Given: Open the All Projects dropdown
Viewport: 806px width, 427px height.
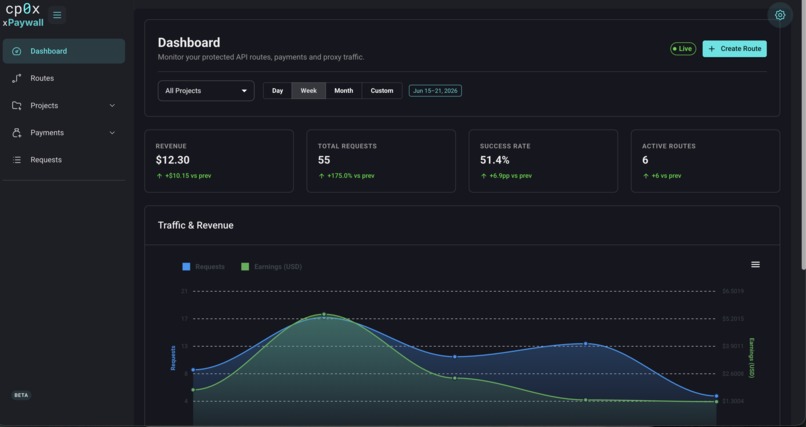Looking at the screenshot, I should 206,90.
